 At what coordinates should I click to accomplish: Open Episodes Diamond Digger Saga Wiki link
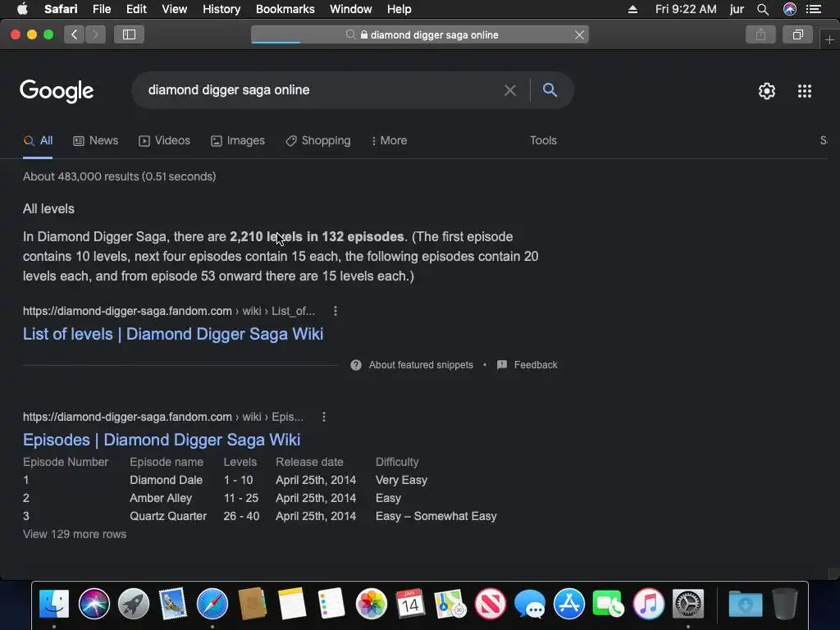162,440
